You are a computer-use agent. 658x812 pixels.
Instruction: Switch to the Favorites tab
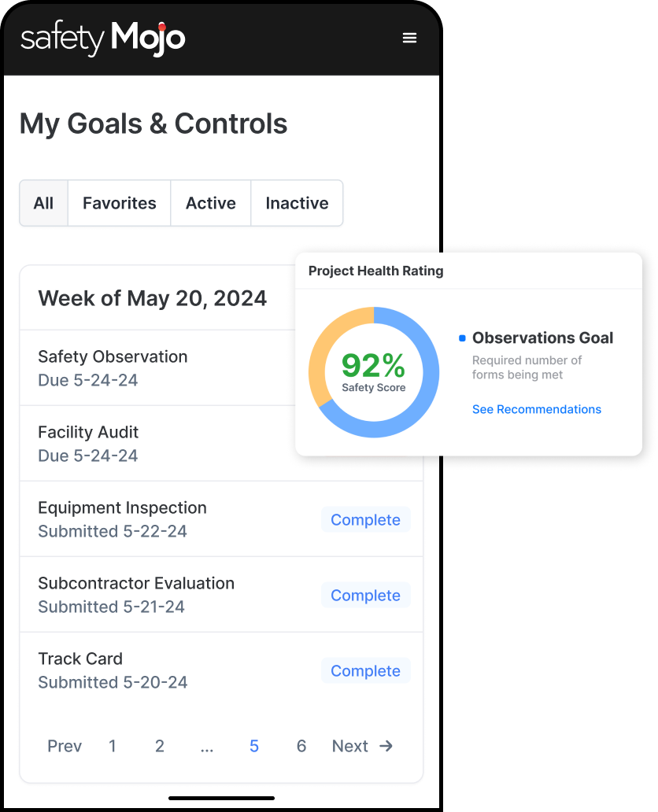point(120,203)
